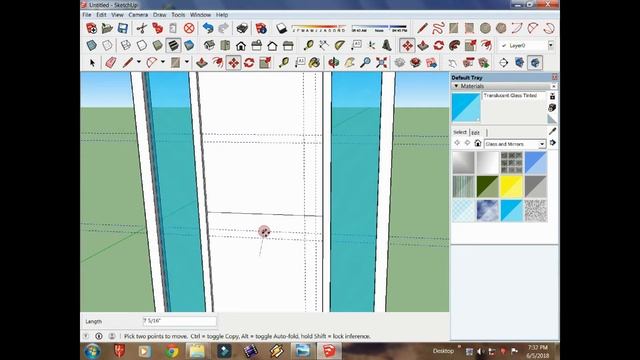
Task: Adjust the shadow date slider
Action: [x=319, y=28]
